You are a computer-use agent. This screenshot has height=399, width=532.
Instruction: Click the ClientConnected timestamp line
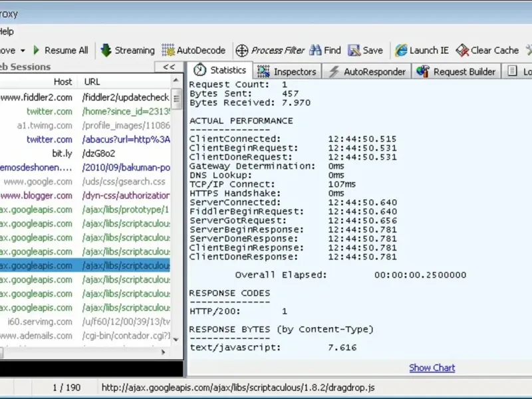pyautogui.click(x=293, y=139)
